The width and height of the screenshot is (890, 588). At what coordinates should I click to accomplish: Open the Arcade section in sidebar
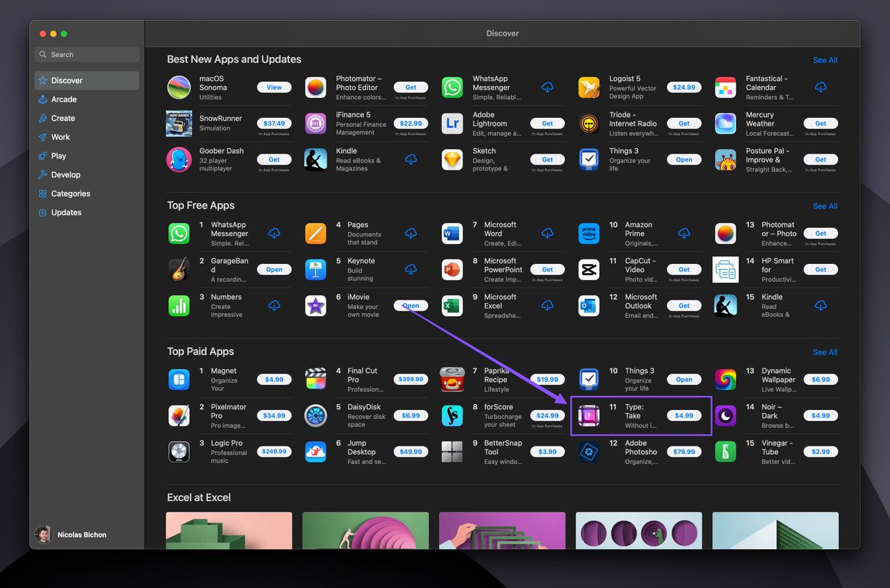click(87, 99)
